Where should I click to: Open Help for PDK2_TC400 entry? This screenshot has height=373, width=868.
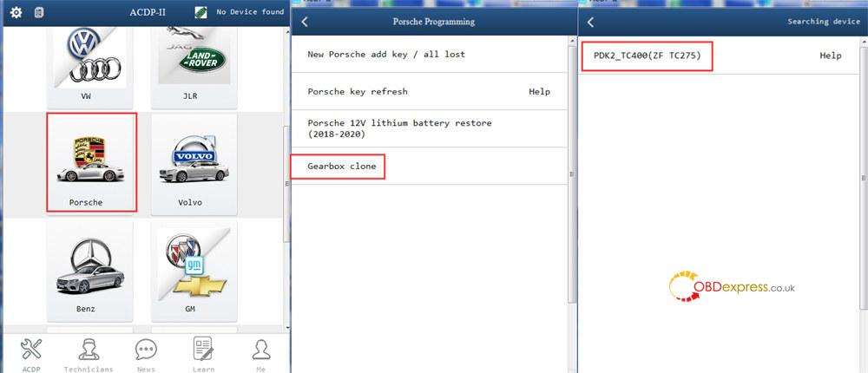(831, 56)
